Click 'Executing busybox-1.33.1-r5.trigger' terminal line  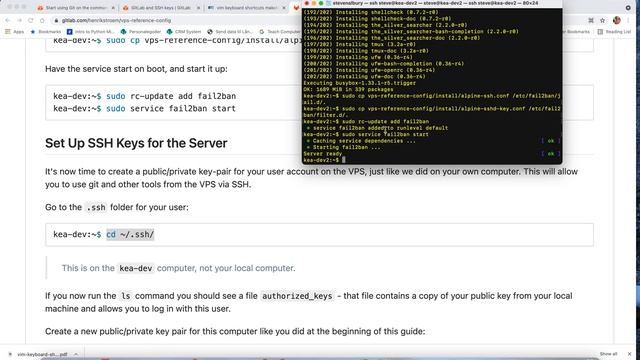[359, 83]
